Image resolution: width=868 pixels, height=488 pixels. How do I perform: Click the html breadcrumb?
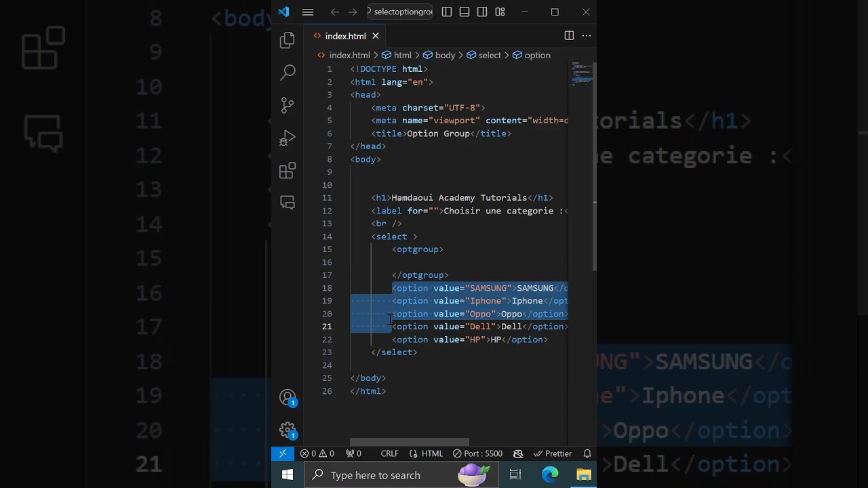tap(397, 55)
